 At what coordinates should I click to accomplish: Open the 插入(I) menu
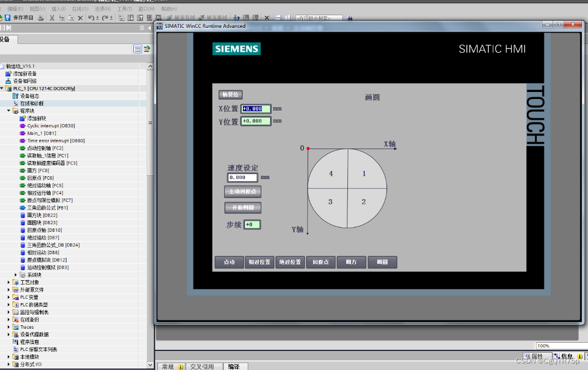[x=58, y=9]
